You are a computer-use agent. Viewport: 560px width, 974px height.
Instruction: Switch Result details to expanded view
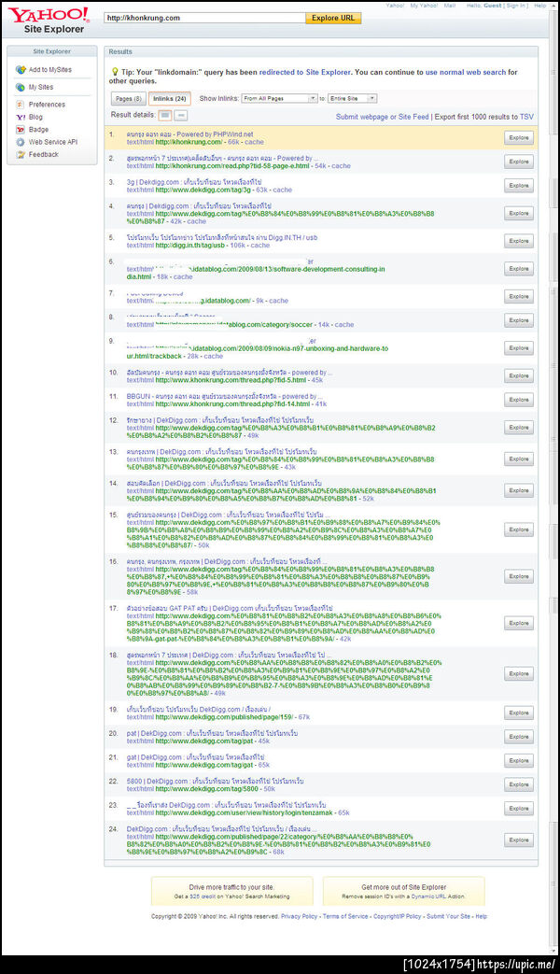(x=165, y=115)
